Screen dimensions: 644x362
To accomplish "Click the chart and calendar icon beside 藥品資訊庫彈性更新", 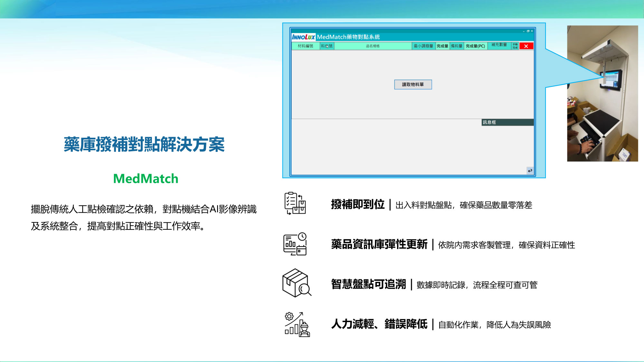I will coord(295,244).
